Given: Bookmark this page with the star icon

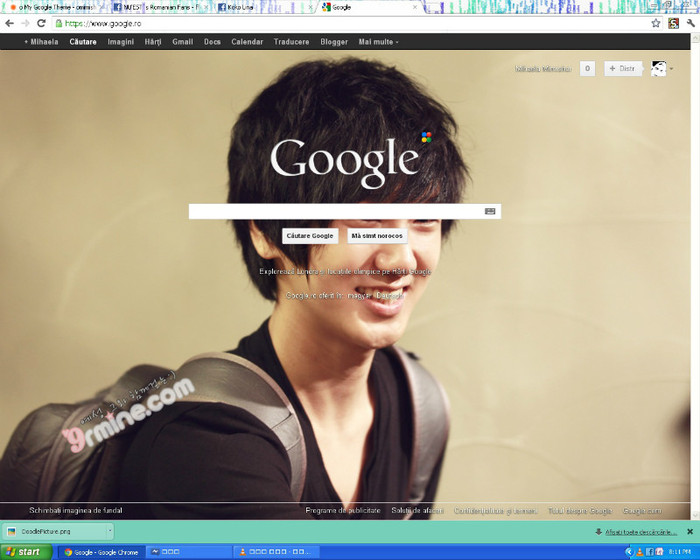Looking at the screenshot, I should (656, 23).
